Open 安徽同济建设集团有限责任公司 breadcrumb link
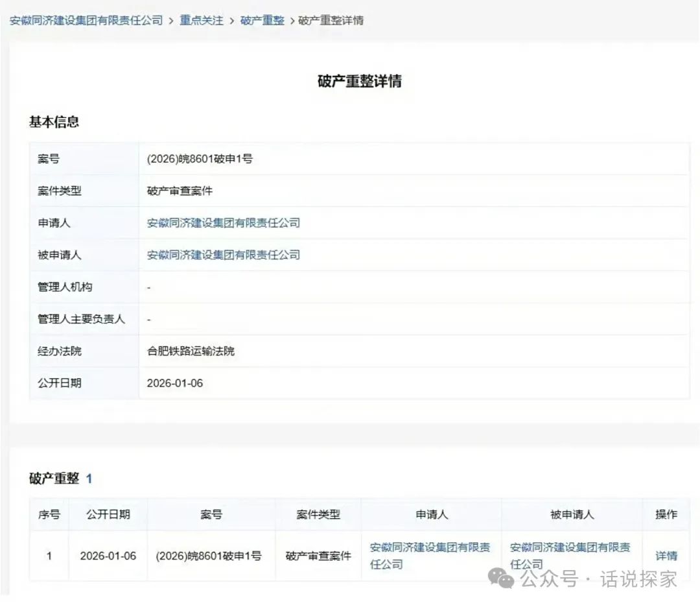Image resolution: width=700 pixels, height=607 pixels. (86, 21)
